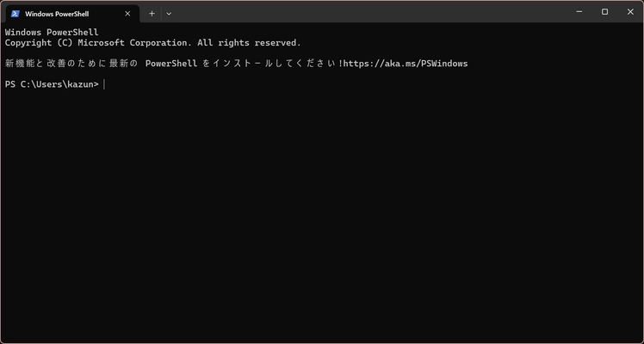Open a new tab with plus button
The image size is (644, 344).
coord(152,14)
